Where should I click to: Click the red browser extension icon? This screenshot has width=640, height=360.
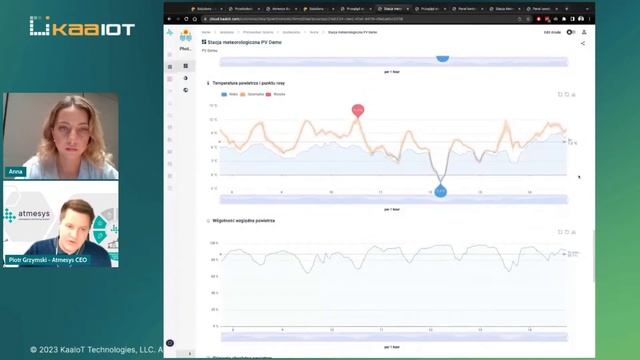pyautogui.click(x=539, y=19)
